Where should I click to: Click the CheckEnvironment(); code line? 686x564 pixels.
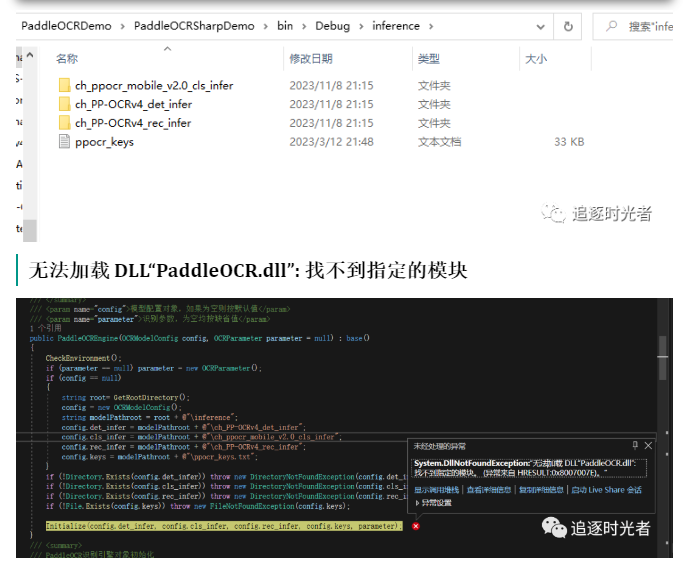coord(83,358)
